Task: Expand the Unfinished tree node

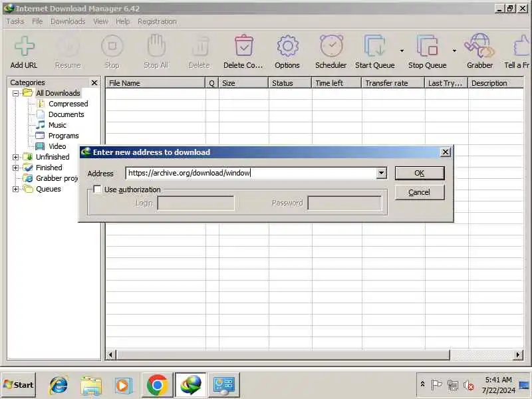Action: click(x=15, y=157)
